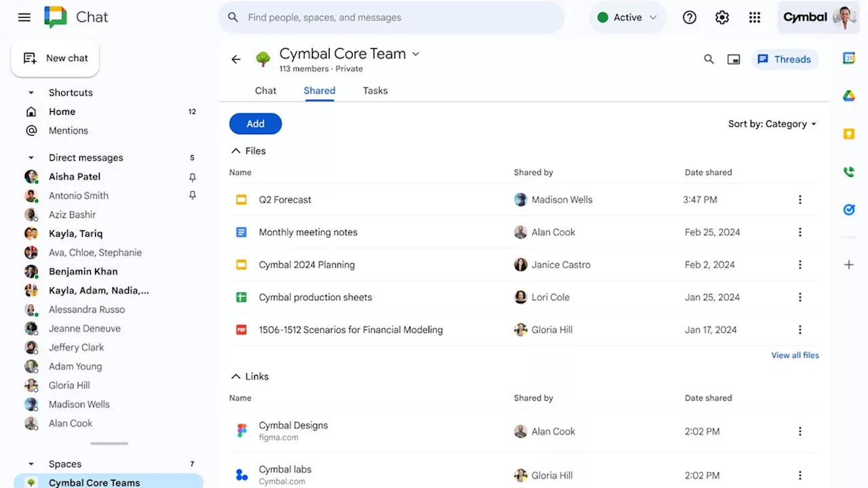Viewport: 868px width, 488px height.
Task: Expand the Cymbal Core Team name dropdown
Action: 416,54
